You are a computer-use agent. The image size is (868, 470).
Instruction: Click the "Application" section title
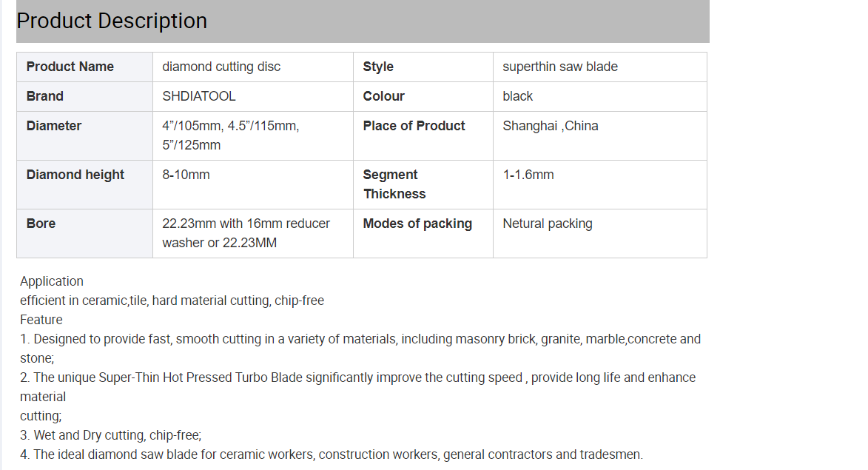pos(52,281)
